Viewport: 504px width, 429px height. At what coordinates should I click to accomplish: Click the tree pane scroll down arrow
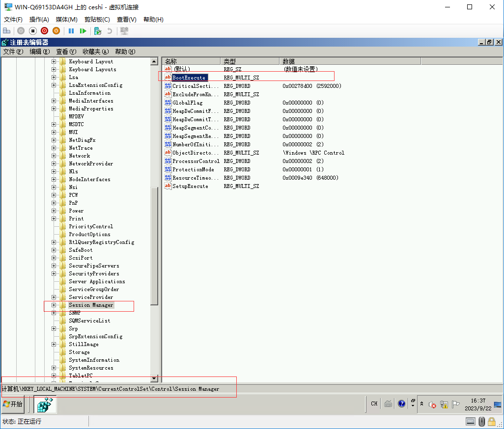(x=154, y=378)
